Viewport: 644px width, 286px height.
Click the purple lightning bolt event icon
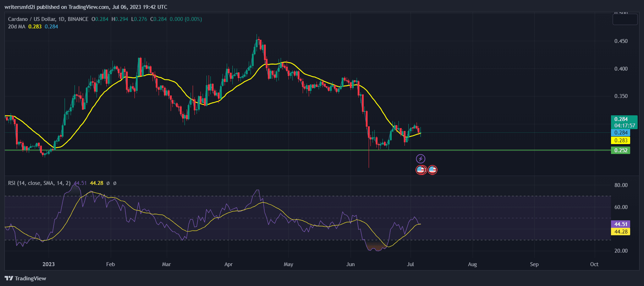coord(420,159)
